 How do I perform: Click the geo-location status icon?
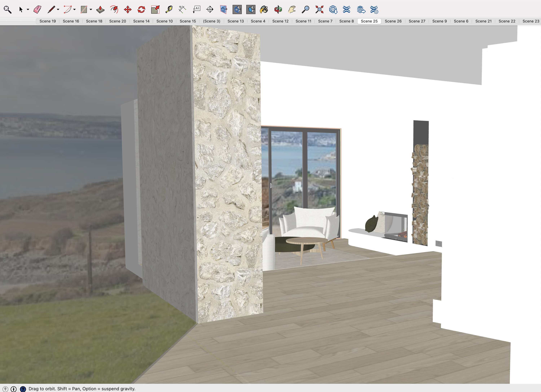pos(5,389)
